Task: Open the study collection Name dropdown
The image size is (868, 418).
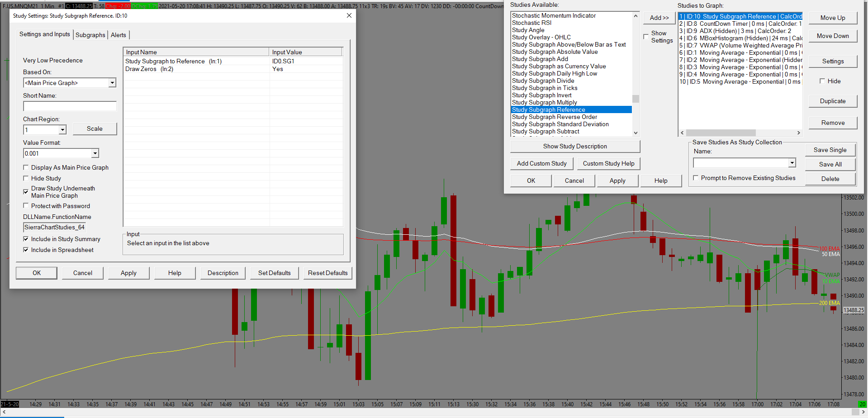Action: [x=792, y=163]
